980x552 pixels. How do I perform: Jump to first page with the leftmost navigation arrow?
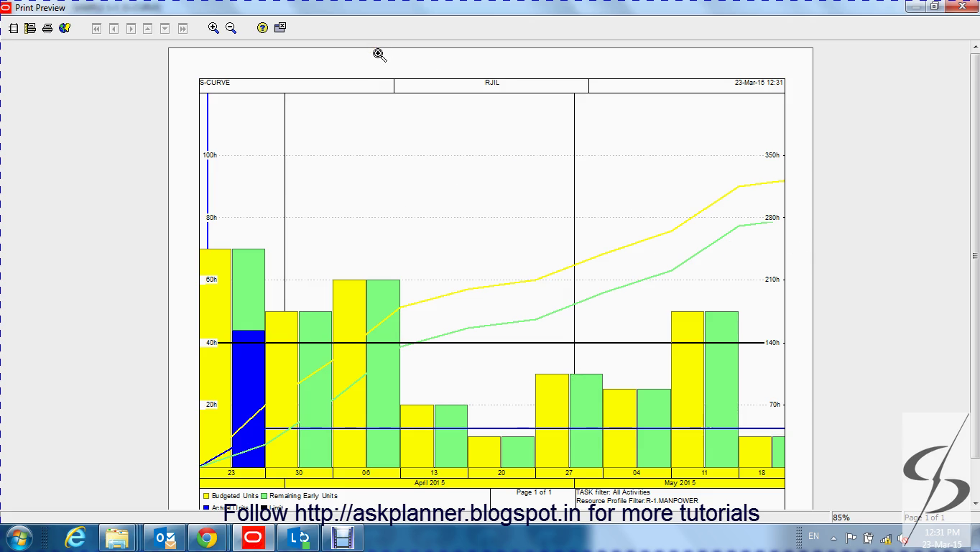(x=96, y=27)
